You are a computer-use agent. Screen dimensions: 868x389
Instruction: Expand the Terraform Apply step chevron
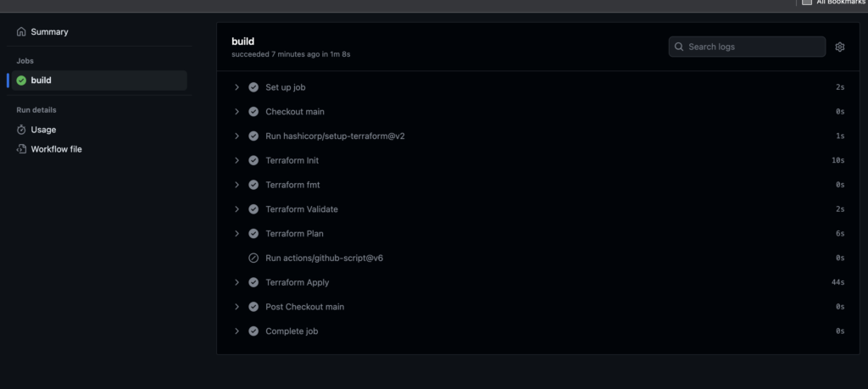click(x=237, y=282)
